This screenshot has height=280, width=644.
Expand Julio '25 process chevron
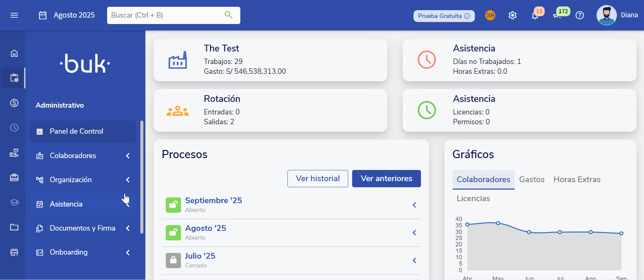[x=414, y=260]
